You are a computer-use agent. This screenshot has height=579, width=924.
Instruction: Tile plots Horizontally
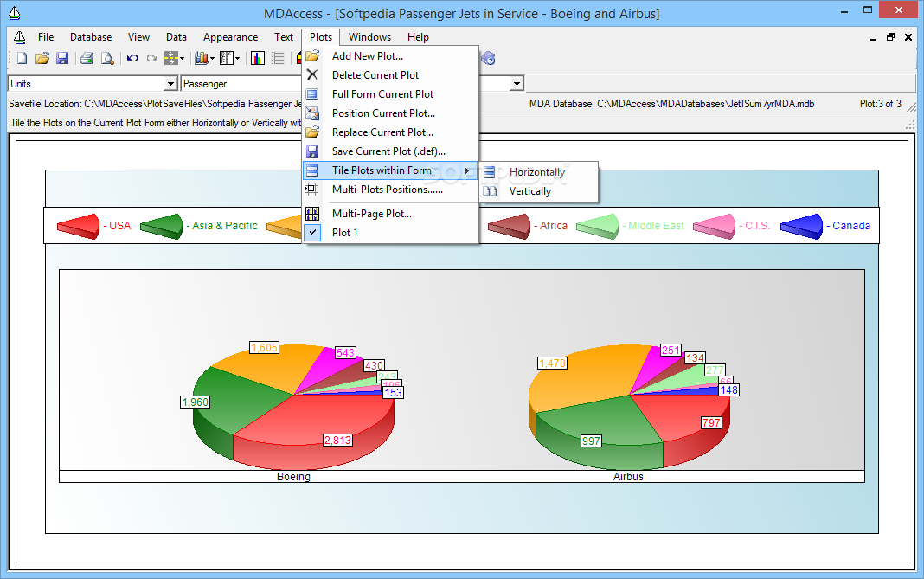click(x=539, y=172)
